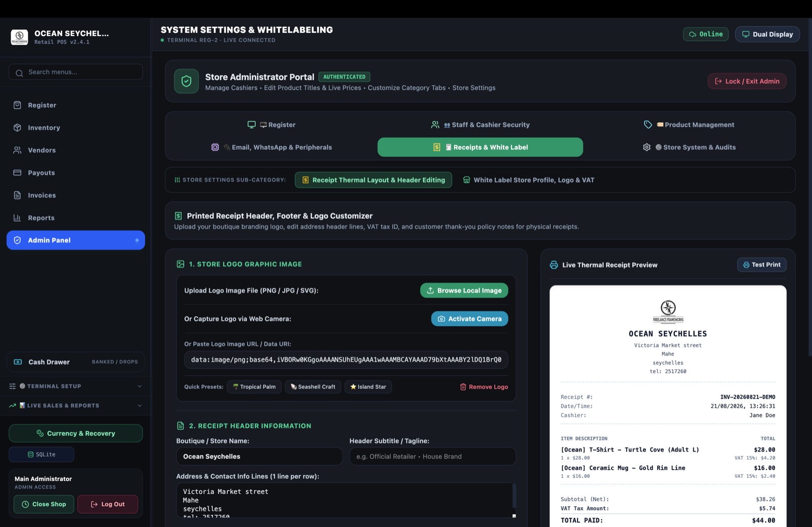Viewport: 812px width, 527px height.
Task: Click the Cash Drawer banknote icon
Action: 18,362
